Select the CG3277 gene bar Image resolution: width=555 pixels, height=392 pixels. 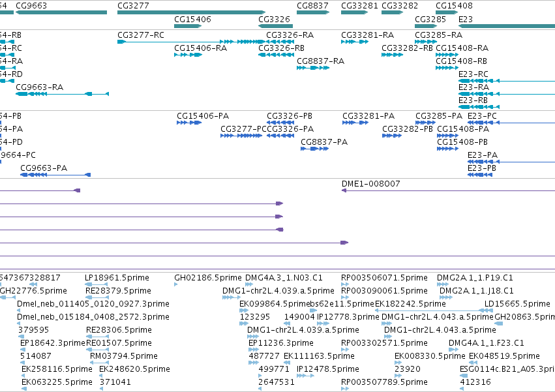point(191,12)
